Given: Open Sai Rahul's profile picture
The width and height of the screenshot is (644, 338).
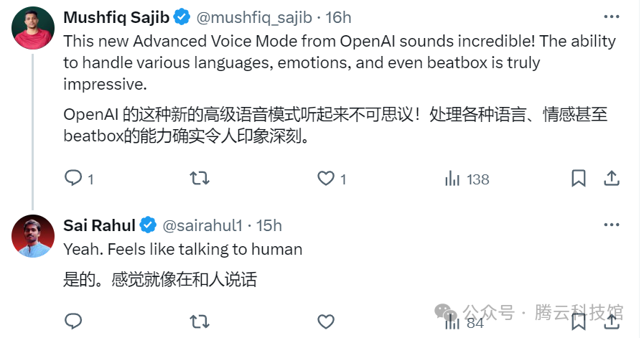Looking at the screenshot, I should [33, 236].
